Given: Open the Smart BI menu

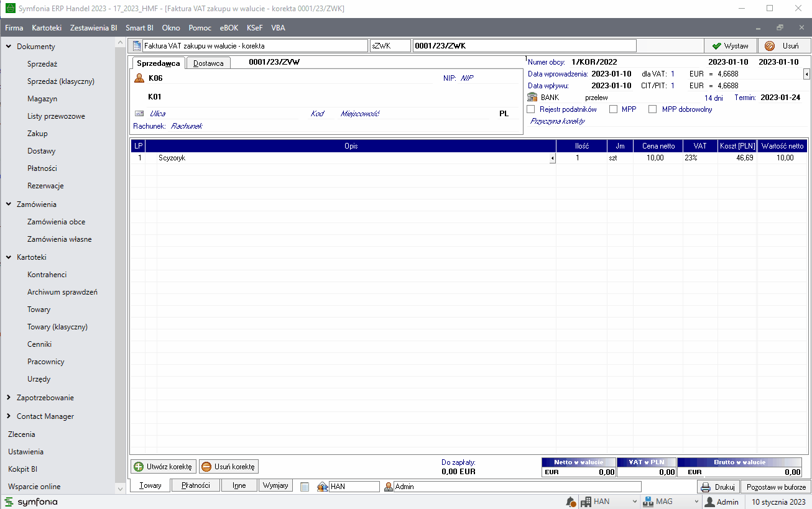Looking at the screenshot, I should click(x=139, y=28).
